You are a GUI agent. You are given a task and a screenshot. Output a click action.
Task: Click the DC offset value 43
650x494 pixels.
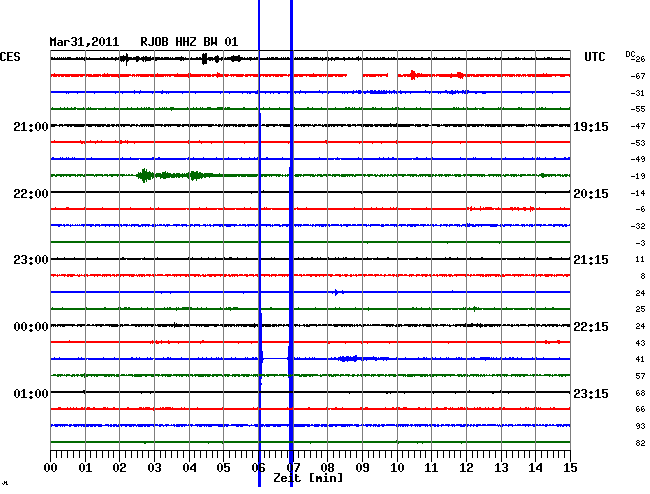640,343
